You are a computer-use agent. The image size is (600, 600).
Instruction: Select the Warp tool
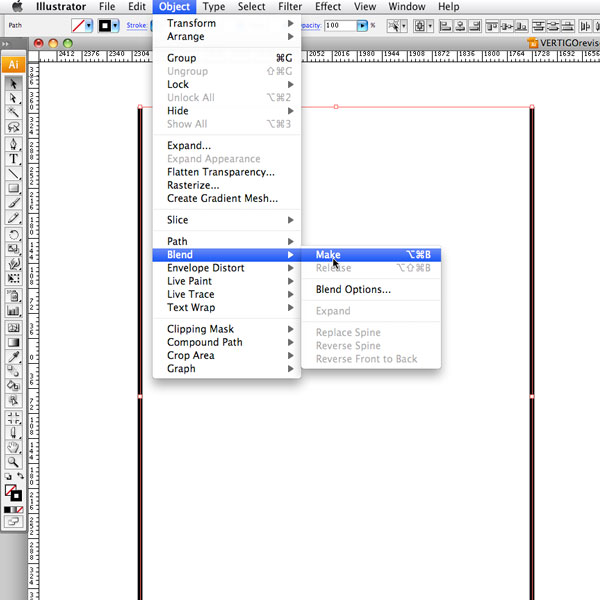point(13,264)
